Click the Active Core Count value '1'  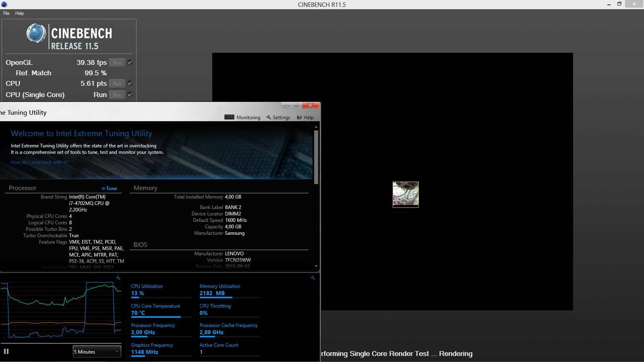point(201,352)
